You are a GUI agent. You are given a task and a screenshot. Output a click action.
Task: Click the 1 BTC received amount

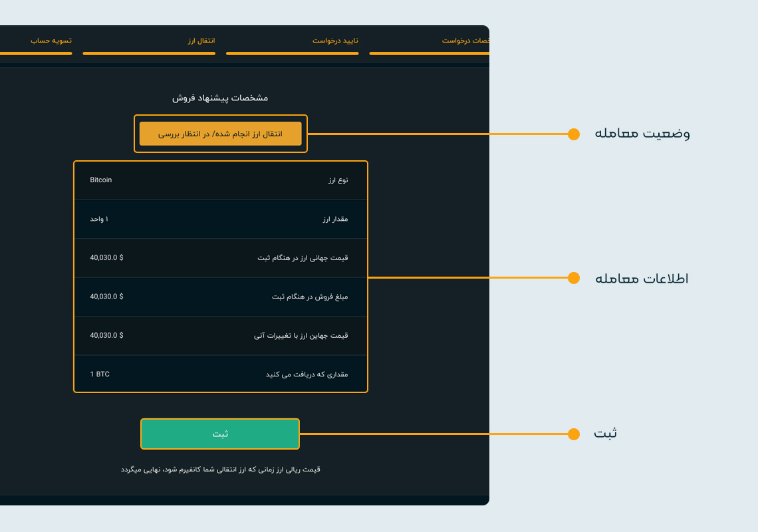click(100, 374)
